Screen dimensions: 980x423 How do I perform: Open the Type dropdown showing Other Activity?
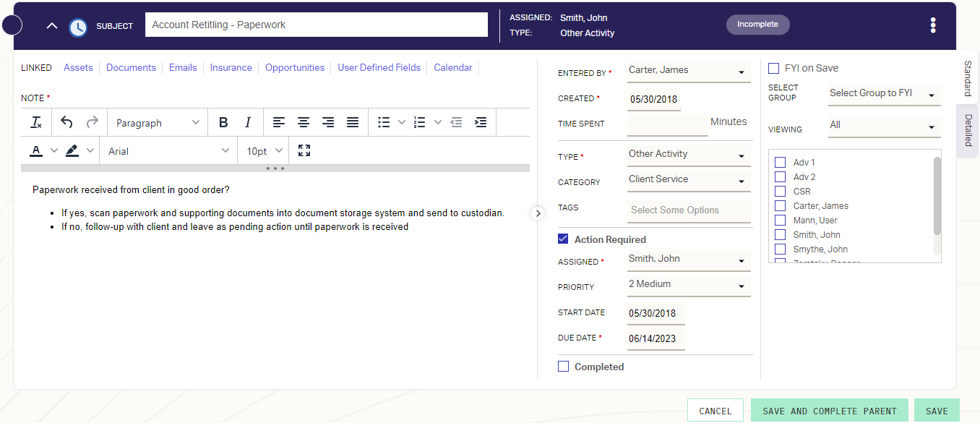689,155
